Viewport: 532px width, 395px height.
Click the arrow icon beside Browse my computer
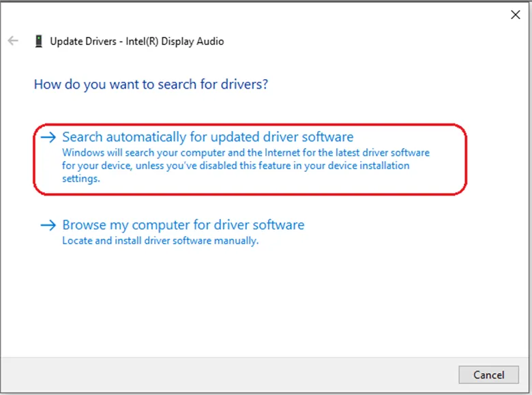[x=48, y=225]
